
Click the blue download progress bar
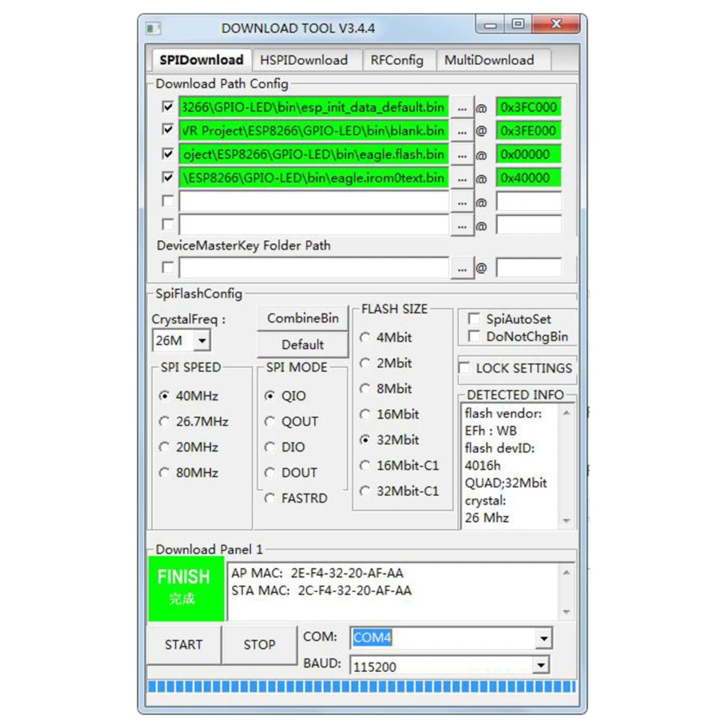pyautogui.click(x=361, y=687)
